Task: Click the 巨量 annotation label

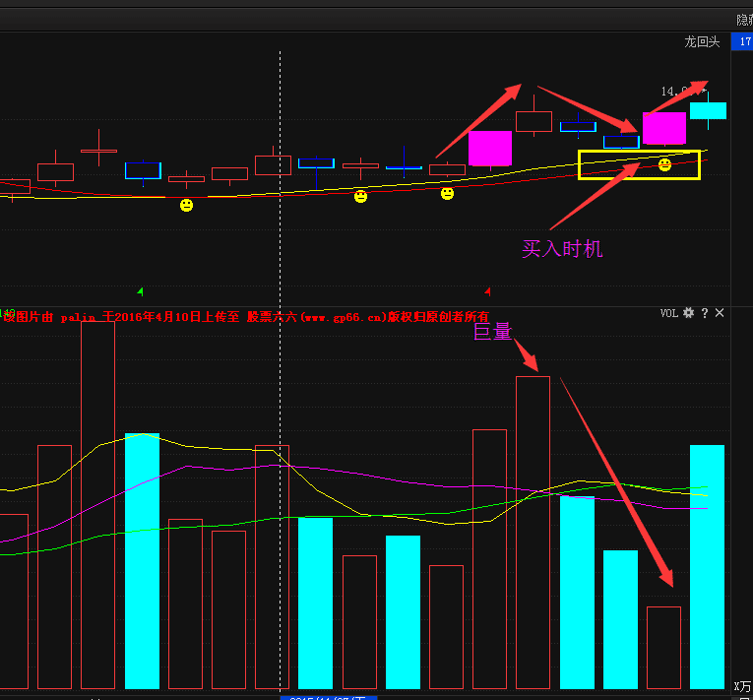Action: (x=492, y=333)
